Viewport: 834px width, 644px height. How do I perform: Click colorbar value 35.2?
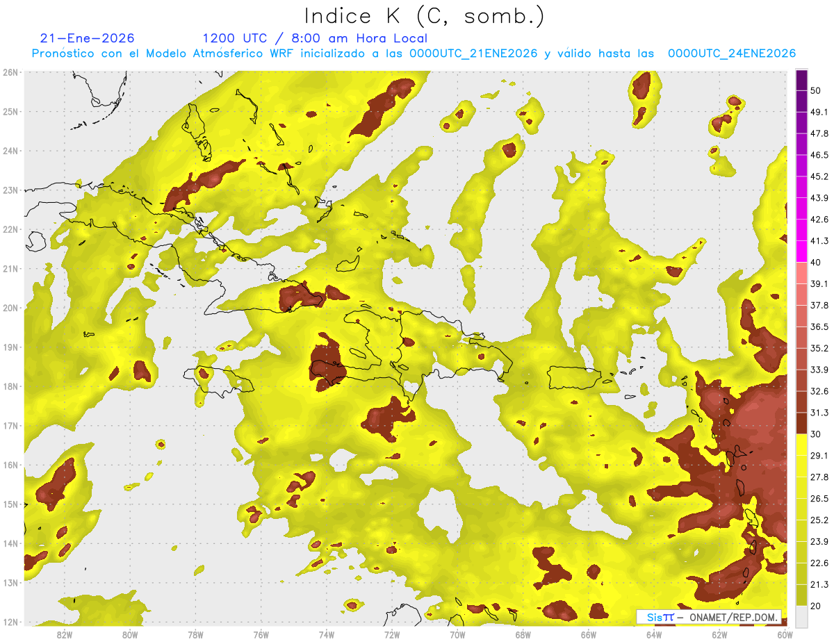tap(819, 348)
